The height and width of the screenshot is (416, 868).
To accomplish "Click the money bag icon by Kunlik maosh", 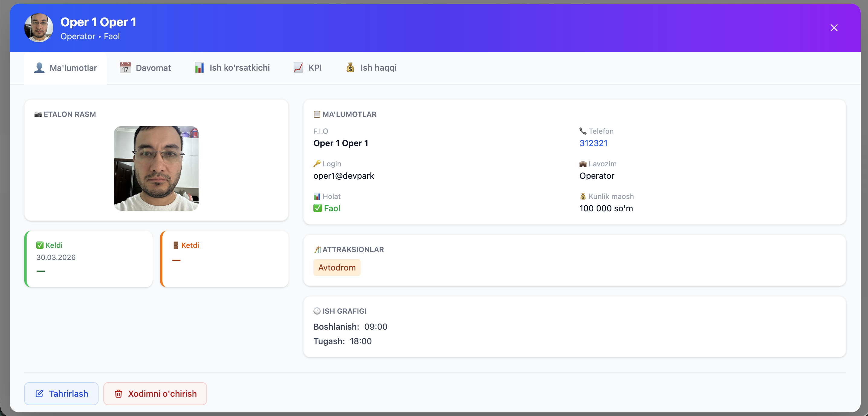I will point(583,196).
